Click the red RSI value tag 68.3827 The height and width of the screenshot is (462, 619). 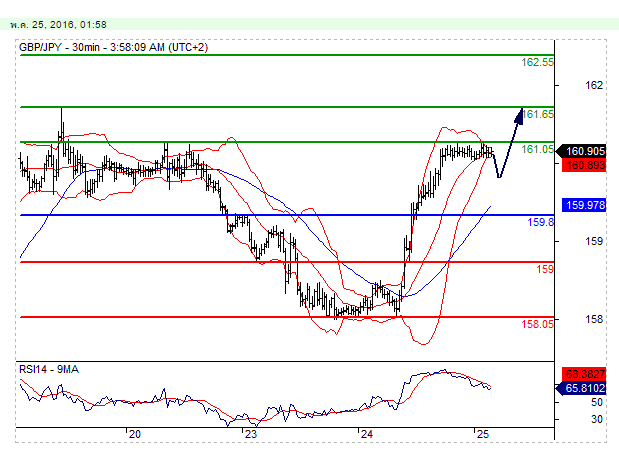click(584, 374)
